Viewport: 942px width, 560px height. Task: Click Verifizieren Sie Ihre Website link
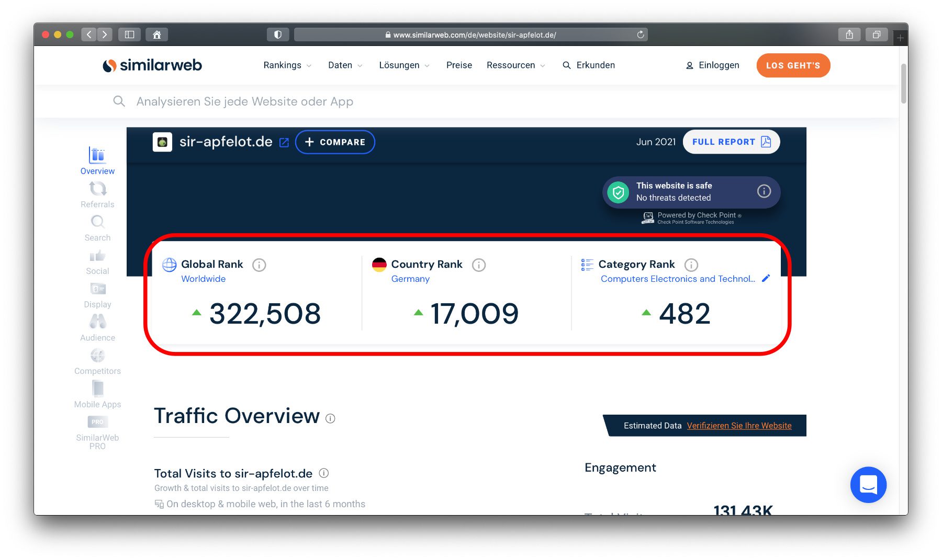coord(739,426)
